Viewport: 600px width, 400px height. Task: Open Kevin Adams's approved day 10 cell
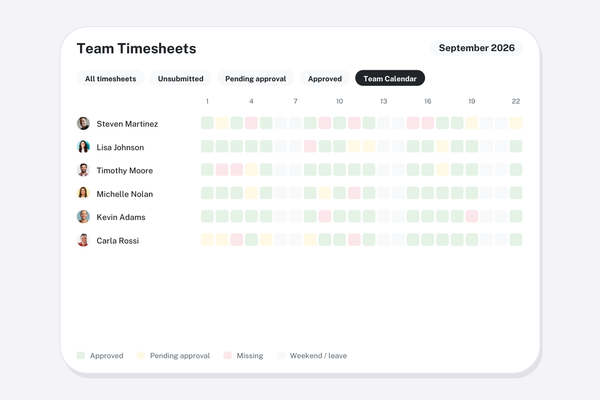339,216
